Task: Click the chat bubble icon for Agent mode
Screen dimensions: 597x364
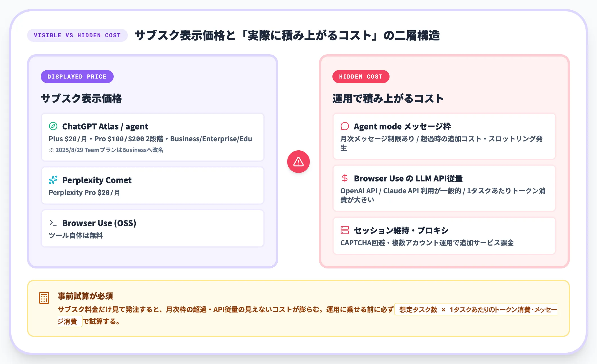Action: click(345, 126)
